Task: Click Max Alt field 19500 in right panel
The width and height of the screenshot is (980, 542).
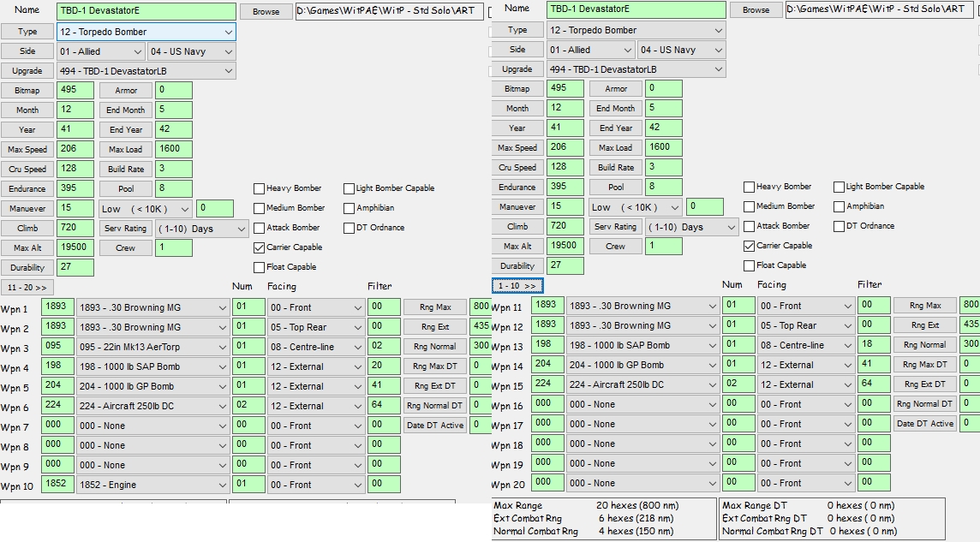Action: (565, 246)
